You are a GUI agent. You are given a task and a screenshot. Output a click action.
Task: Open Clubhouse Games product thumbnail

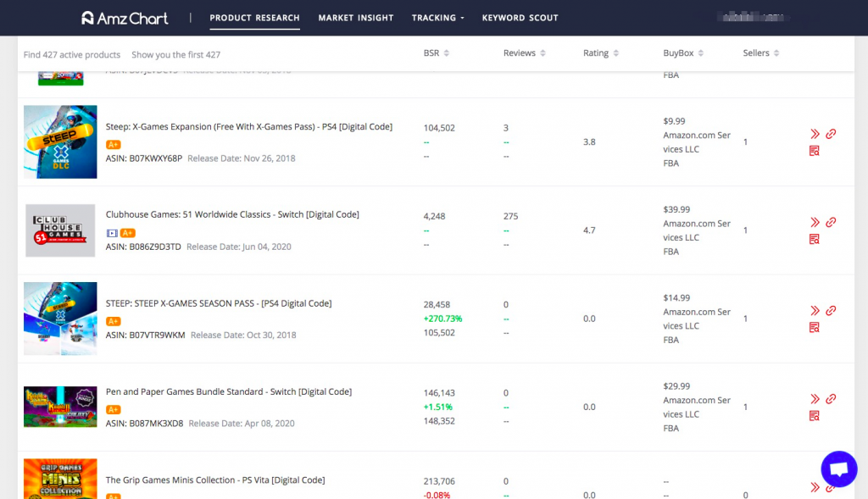coord(60,230)
